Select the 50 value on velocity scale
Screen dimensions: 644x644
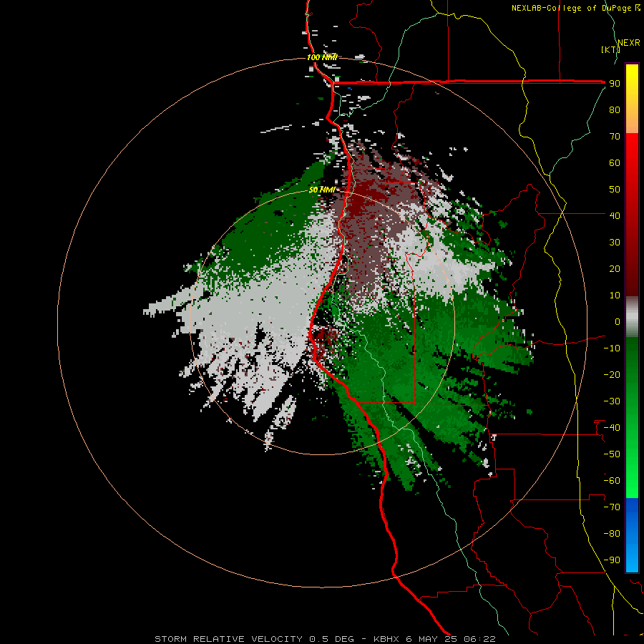[615, 190]
